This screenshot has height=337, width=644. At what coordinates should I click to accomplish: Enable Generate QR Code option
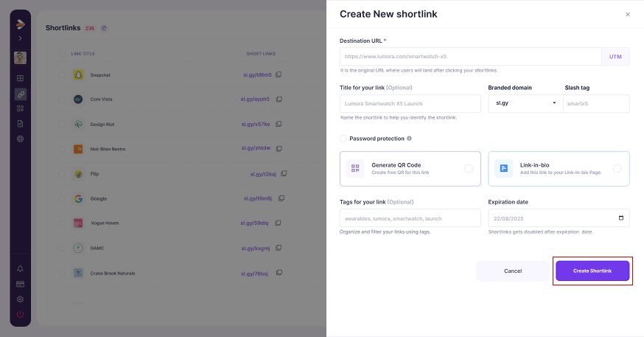pyautogui.click(x=468, y=168)
